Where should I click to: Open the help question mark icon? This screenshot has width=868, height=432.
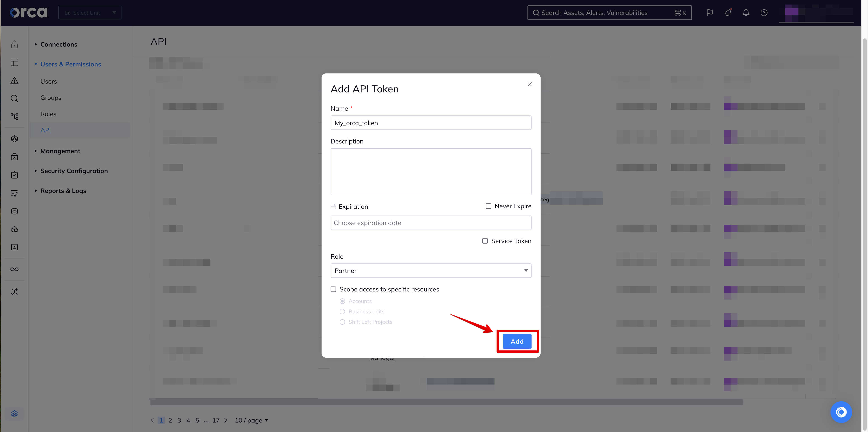pyautogui.click(x=764, y=12)
